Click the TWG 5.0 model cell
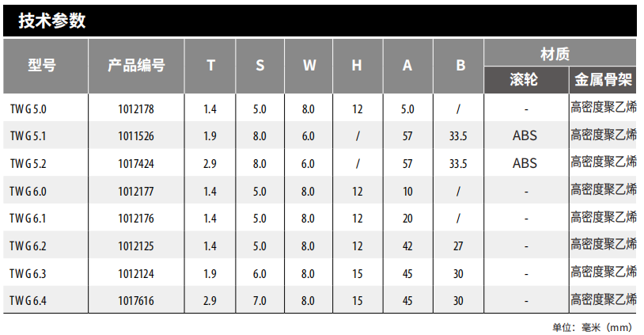 click(28, 108)
